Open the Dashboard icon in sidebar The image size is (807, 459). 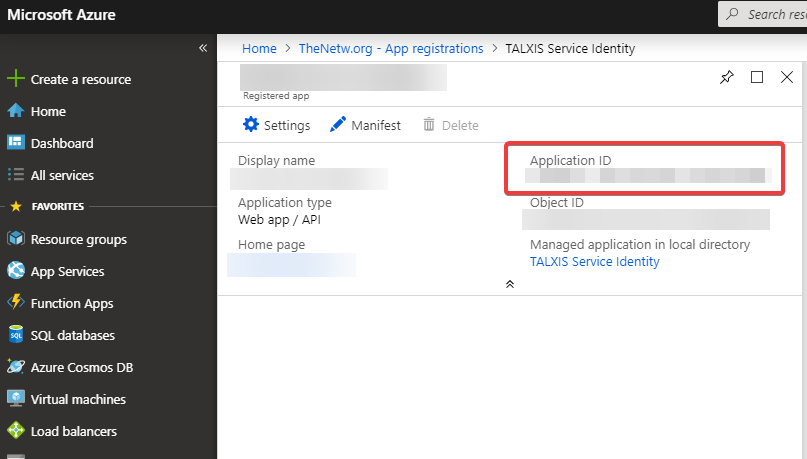point(16,143)
